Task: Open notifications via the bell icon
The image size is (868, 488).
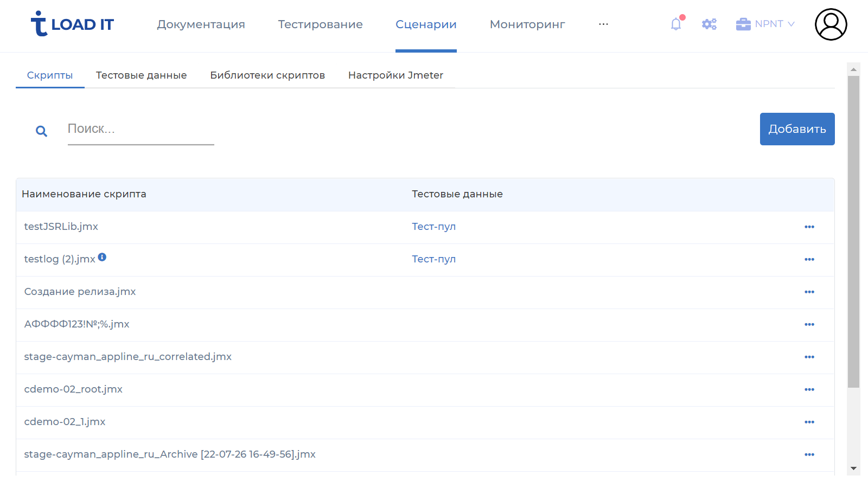Action: coord(675,24)
